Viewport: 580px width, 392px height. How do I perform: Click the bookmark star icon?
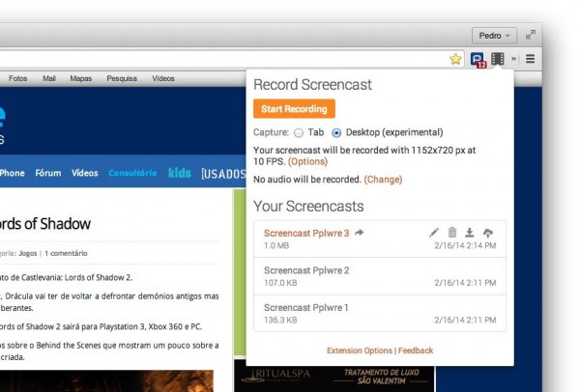tap(455, 59)
